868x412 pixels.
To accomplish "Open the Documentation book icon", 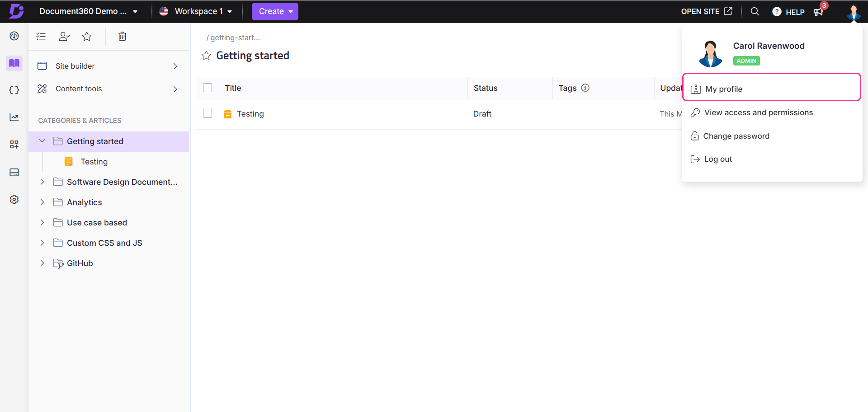I will (x=14, y=63).
